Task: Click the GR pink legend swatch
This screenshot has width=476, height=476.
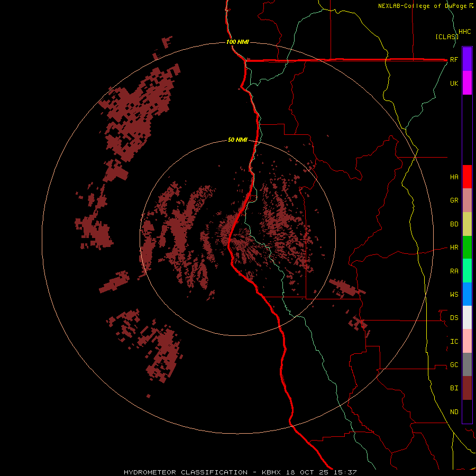Action: (467, 200)
